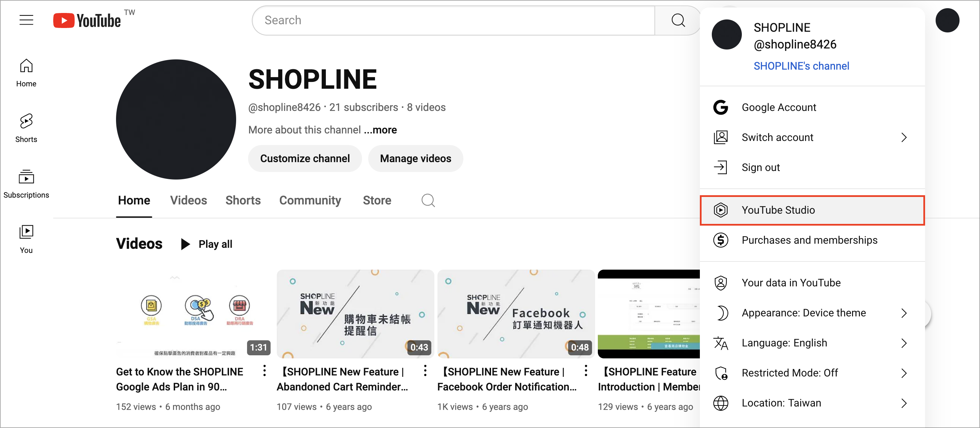
Task: Expand the Restricted Mode submenu chevron
Action: click(904, 373)
